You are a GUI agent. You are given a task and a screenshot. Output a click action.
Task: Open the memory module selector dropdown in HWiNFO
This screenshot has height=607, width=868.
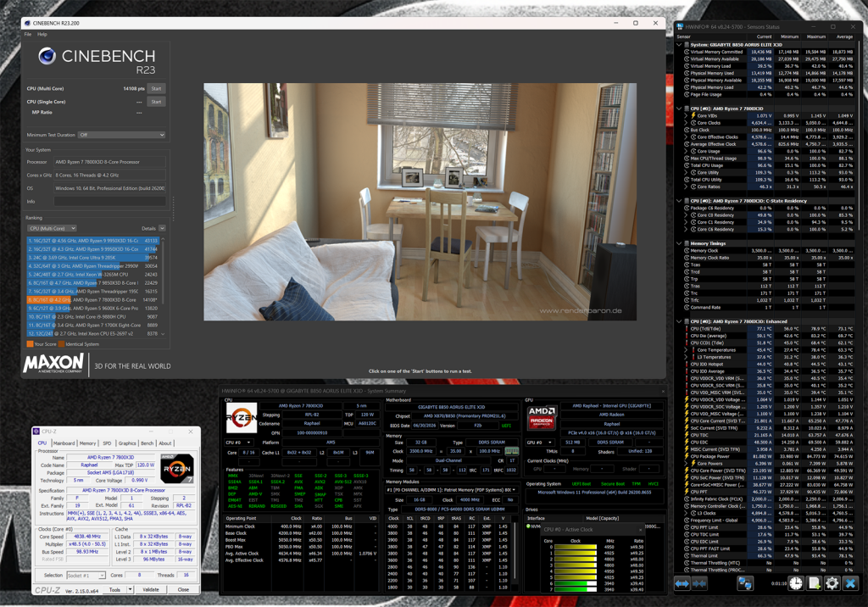[451, 490]
